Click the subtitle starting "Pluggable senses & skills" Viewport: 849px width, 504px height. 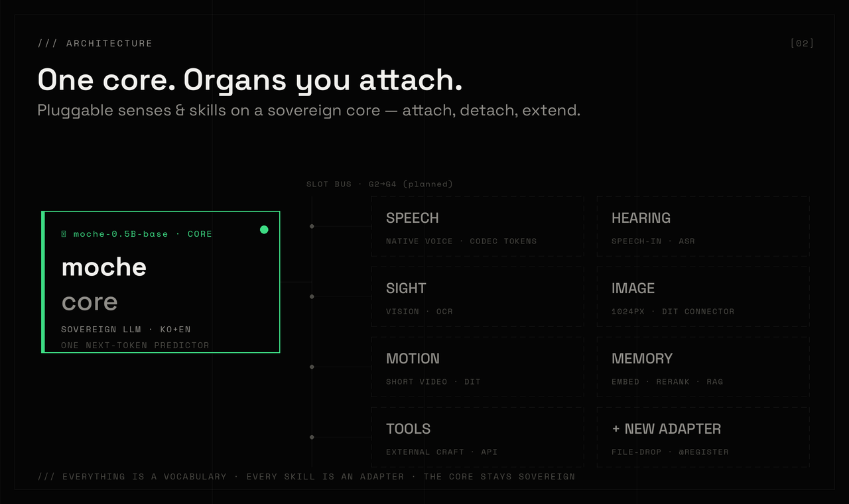point(309,110)
